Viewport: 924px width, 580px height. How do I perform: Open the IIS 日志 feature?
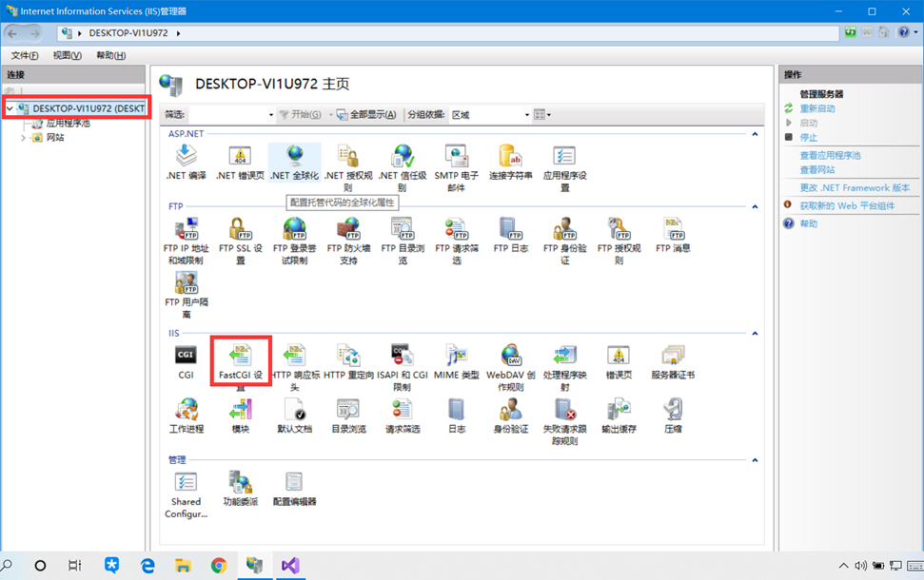coord(457,416)
